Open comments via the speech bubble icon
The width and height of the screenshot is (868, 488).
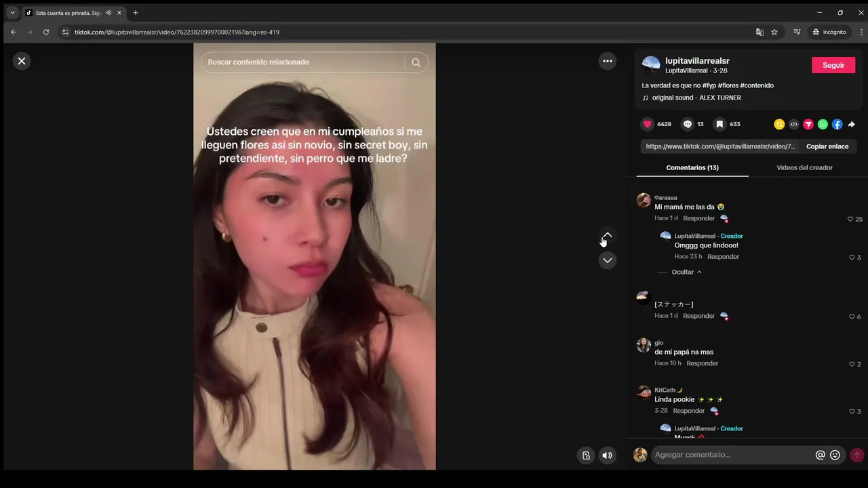point(688,124)
